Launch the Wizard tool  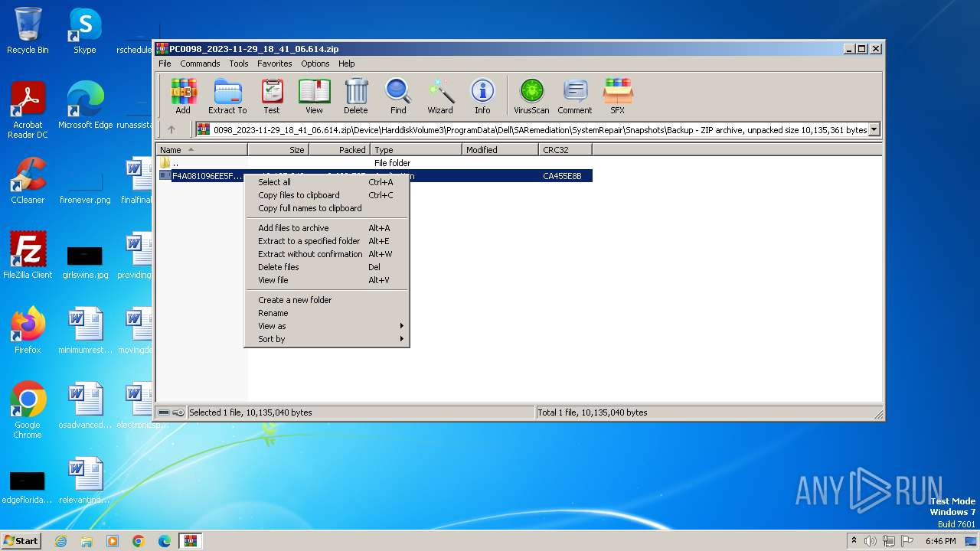[x=440, y=96]
